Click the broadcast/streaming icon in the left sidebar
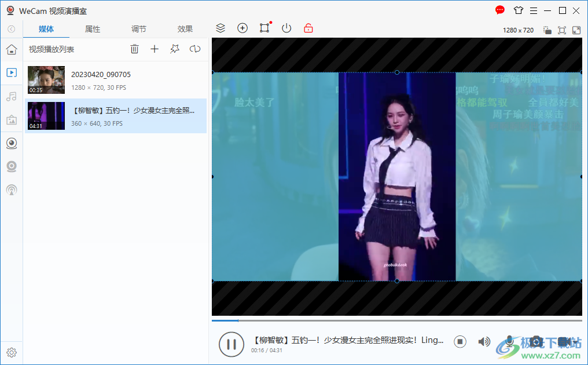This screenshot has height=365, width=588. click(12, 189)
